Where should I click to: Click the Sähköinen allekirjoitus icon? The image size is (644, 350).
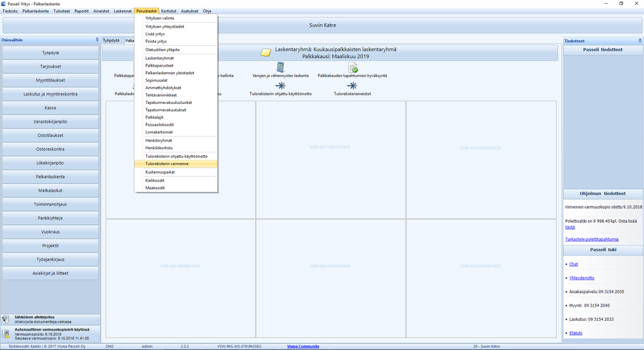click(x=6, y=319)
